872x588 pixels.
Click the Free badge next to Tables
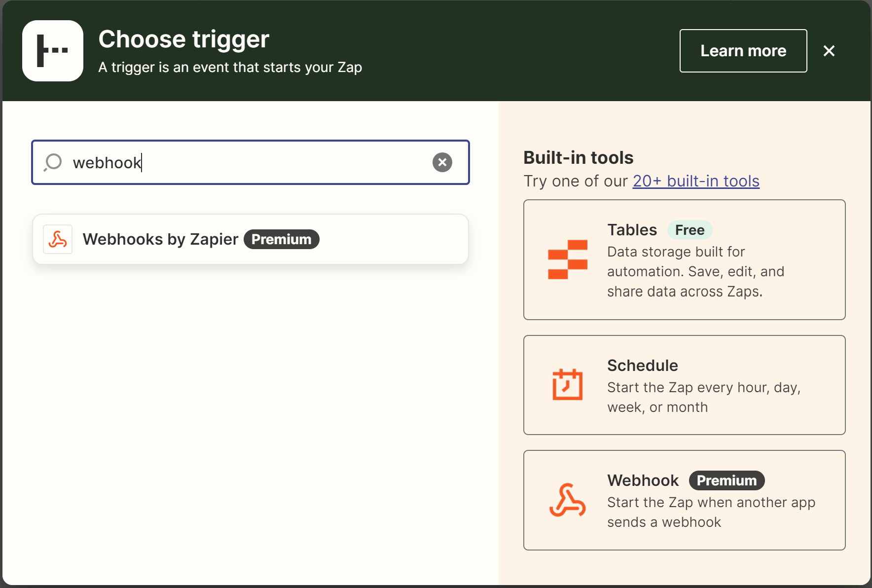690,230
